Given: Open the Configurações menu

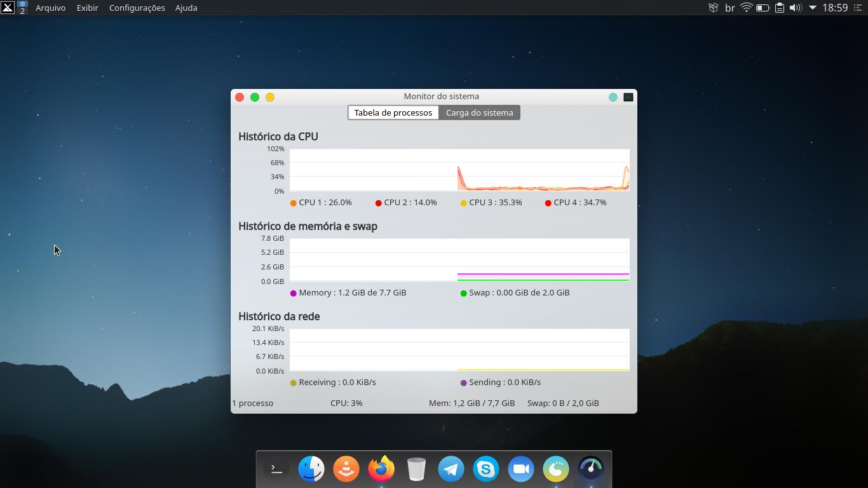Looking at the screenshot, I should pyautogui.click(x=137, y=8).
